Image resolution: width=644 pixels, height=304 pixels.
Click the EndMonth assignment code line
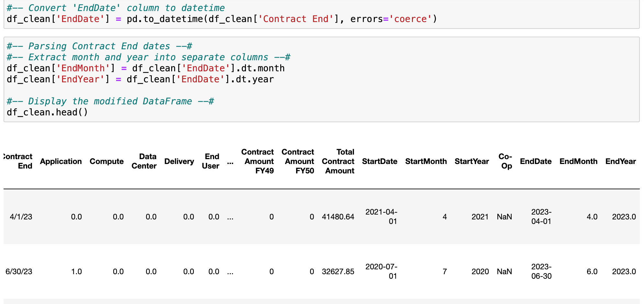click(x=146, y=68)
